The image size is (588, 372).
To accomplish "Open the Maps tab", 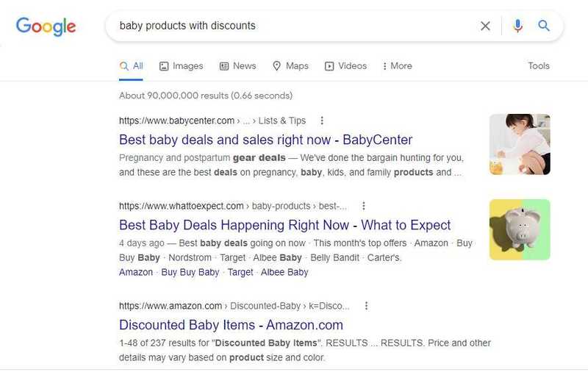I will pos(290,66).
